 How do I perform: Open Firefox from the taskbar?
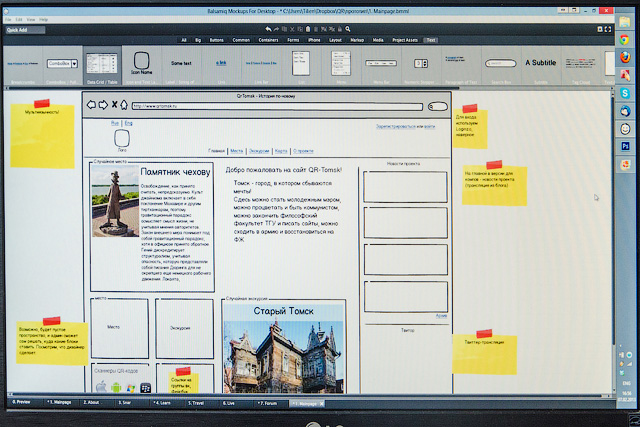(624, 57)
